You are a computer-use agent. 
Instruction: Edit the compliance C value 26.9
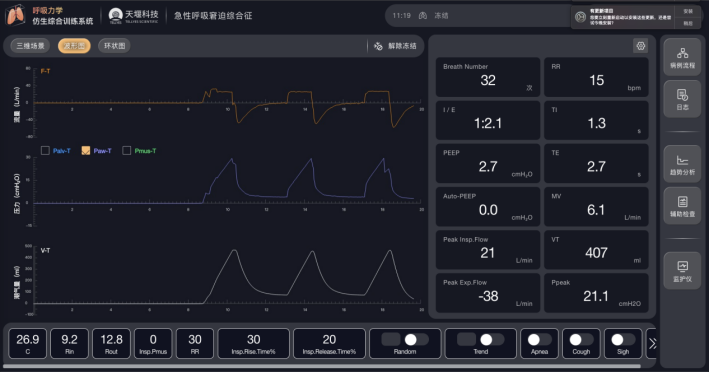pyautogui.click(x=28, y=344)
